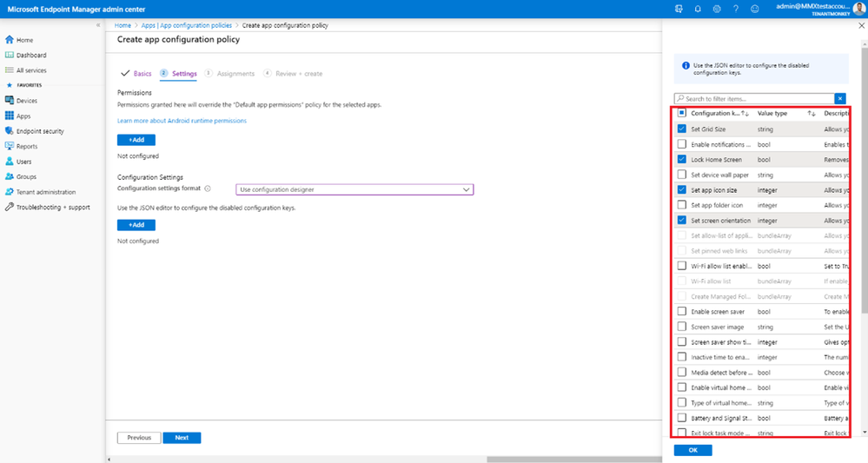868x463 pixels.
Task: Enable the notifications configuration key checkbox
Action: [x=681, y=144]
